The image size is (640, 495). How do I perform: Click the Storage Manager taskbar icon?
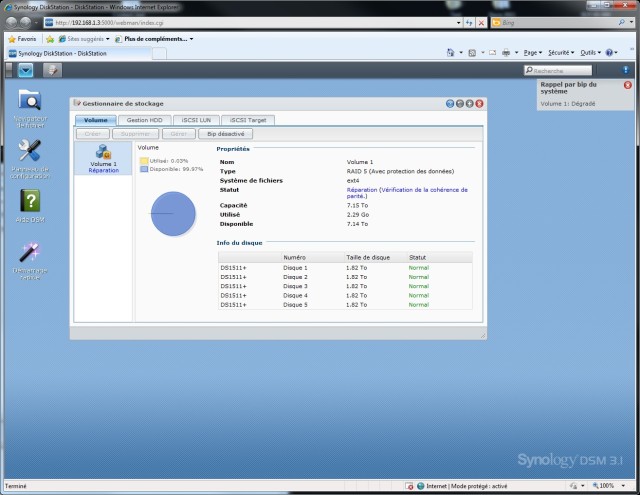(x=52, y=70)
